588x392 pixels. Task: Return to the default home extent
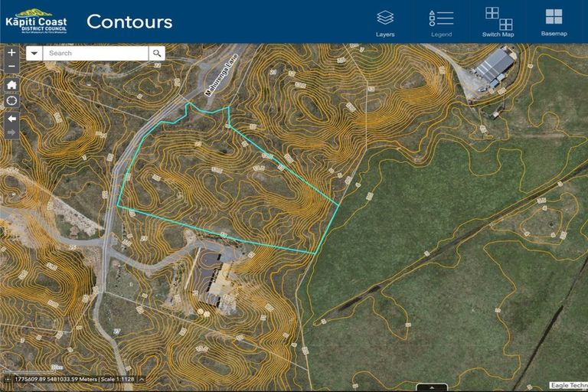click(11, 85)
